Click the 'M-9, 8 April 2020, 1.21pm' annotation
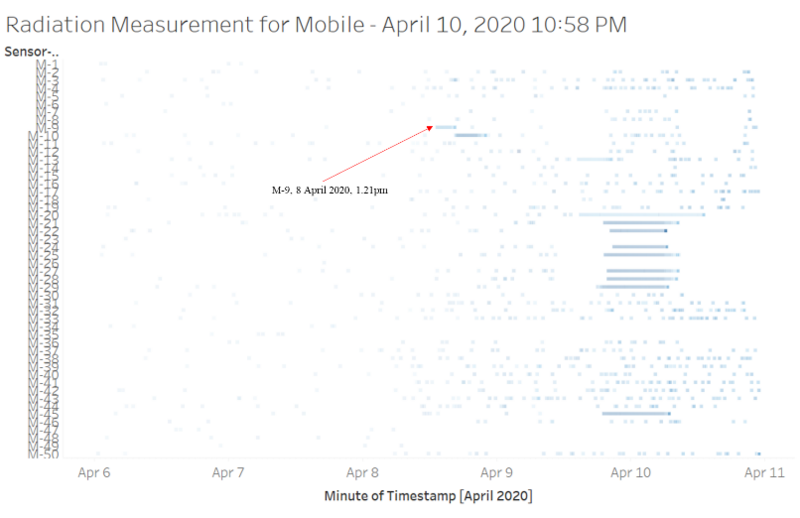The width and height of the screenshot is (800, 518). click(330, 190)
